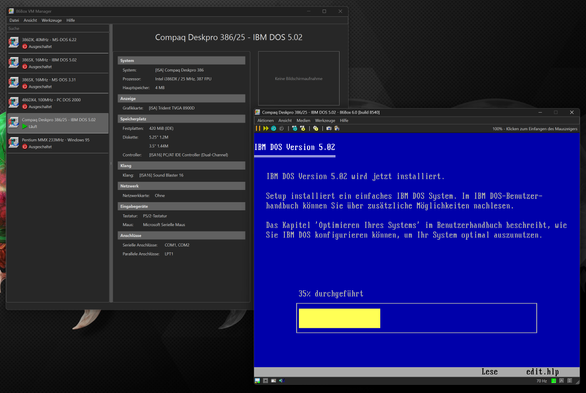
Task: Click the red off icon under 486DX4 100MHz
Action: coord(25,106)
